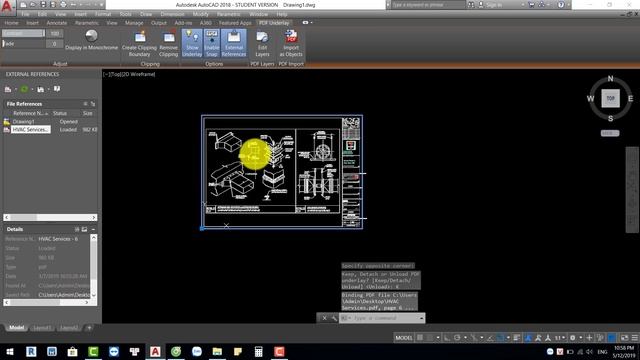
Task: Click the command line input field
Action: point(382,318)
